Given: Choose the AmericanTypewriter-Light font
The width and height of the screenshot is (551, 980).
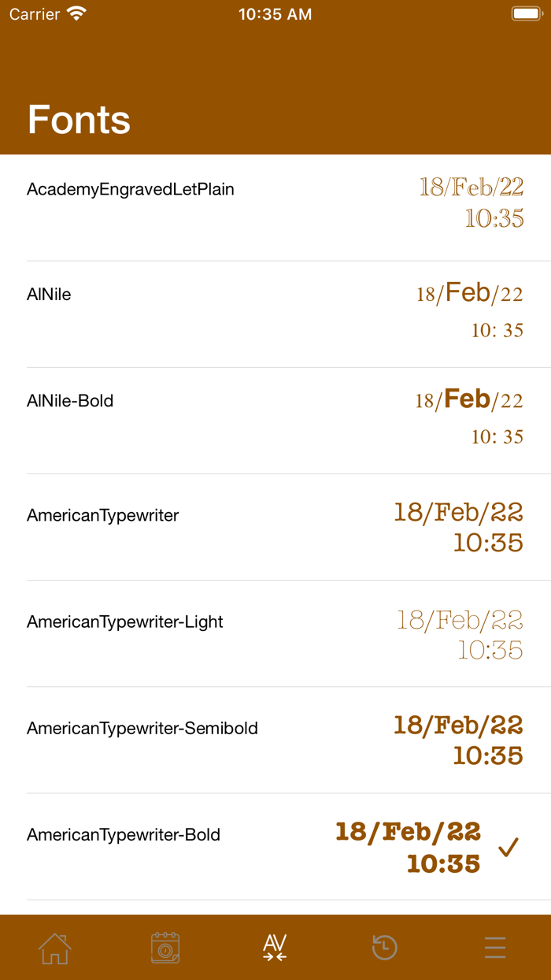Looking at the screenshot, I should coord(125,622).
